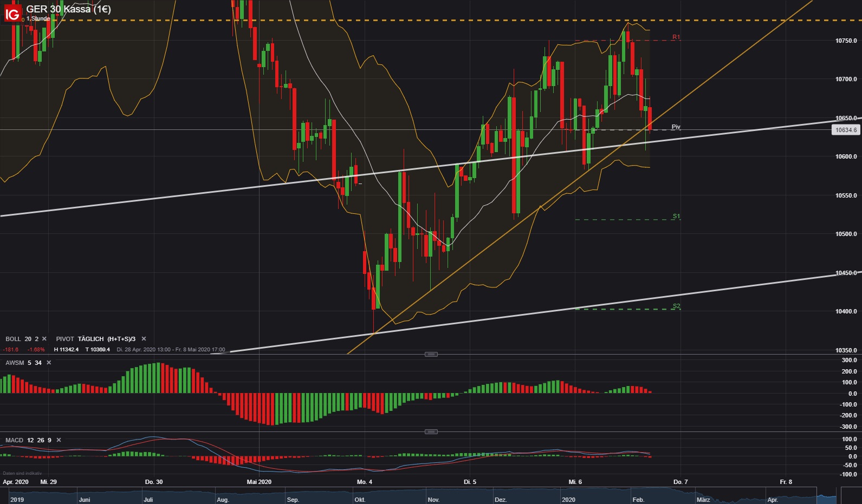Open PIVOT TÄGLICH (H+T+S)/3 settings
862x504 pixels.
(x=96, y=339)
